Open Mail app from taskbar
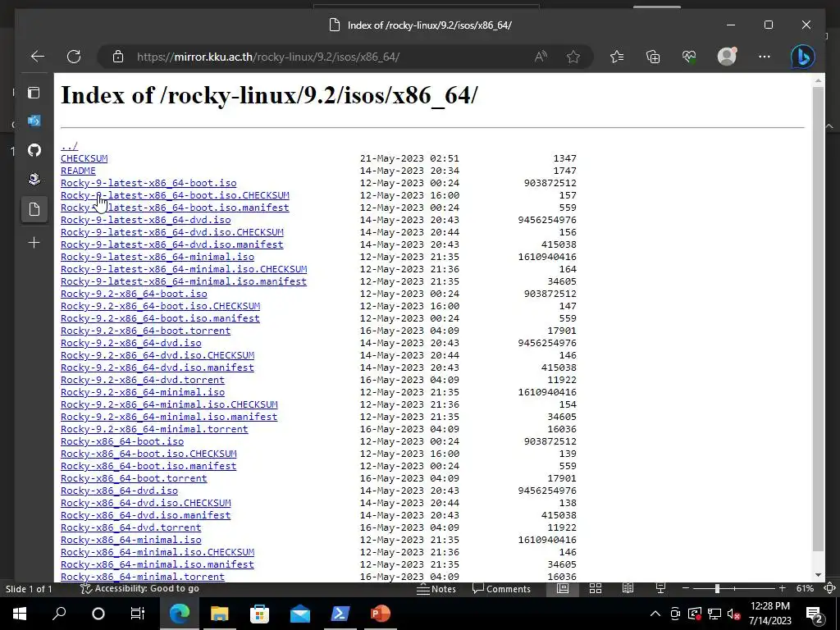 pyautogui.click(x=300, y=614)
